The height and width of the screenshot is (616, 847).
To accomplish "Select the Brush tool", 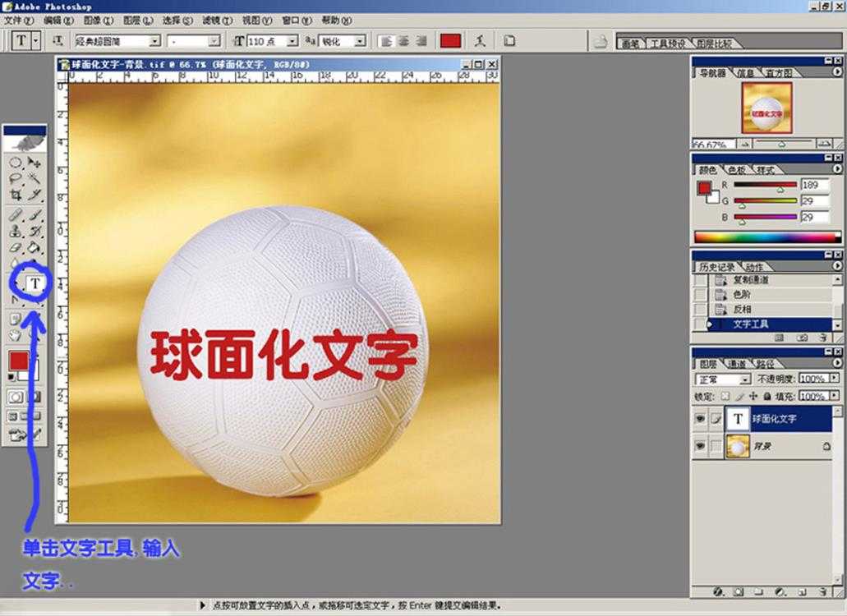I will point(34,215).
